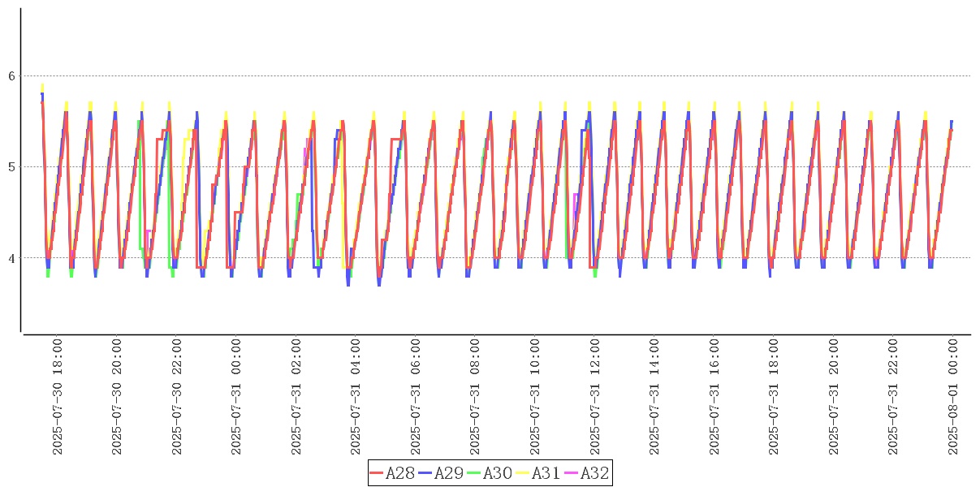Image resolution: width=980 pixels, height=487 pixels.
Task: Toggle the A32 series legend label
Action: [594, 473]
